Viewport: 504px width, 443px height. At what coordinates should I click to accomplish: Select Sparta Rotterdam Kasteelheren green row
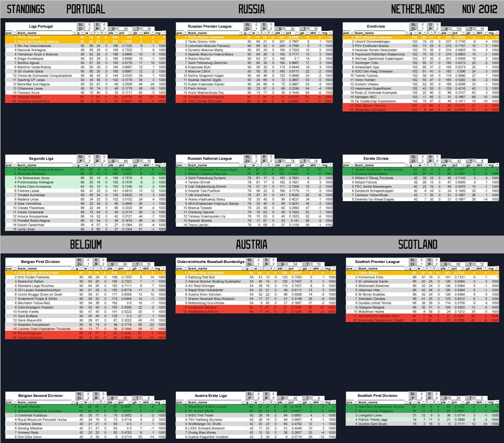click(379, 170)
